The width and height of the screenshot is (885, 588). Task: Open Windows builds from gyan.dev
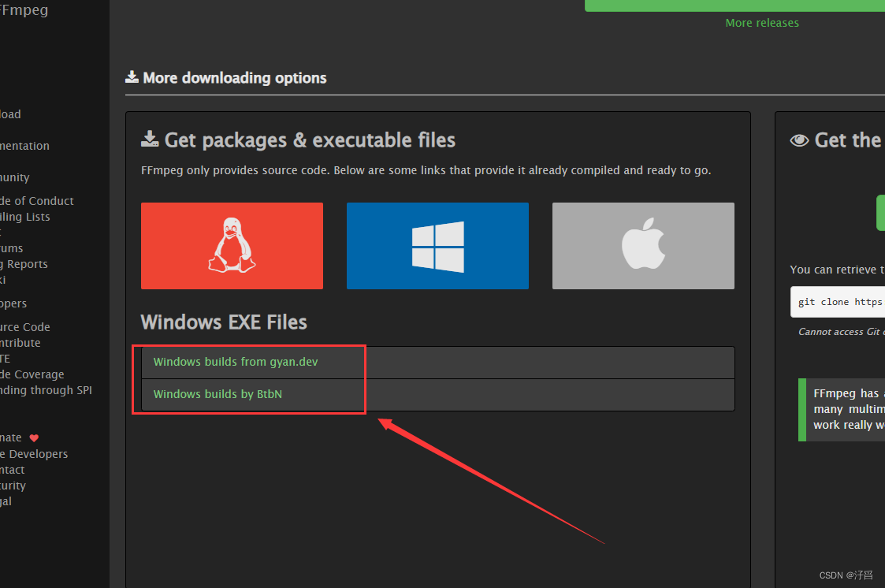(236, 362)
